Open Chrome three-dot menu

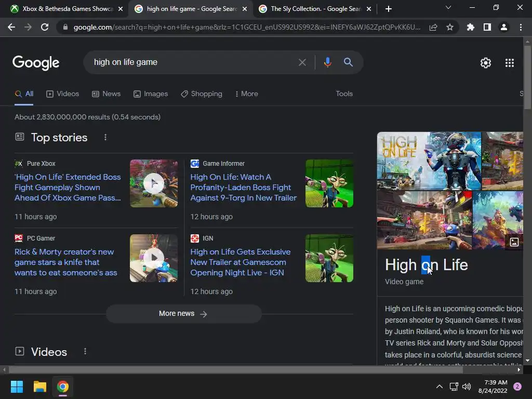coord(521,27)
